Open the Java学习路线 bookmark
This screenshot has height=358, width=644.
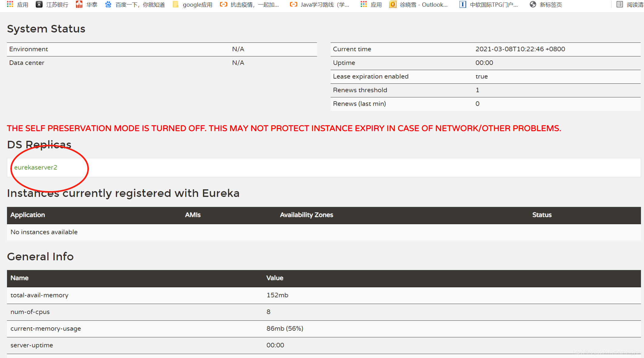325,5
